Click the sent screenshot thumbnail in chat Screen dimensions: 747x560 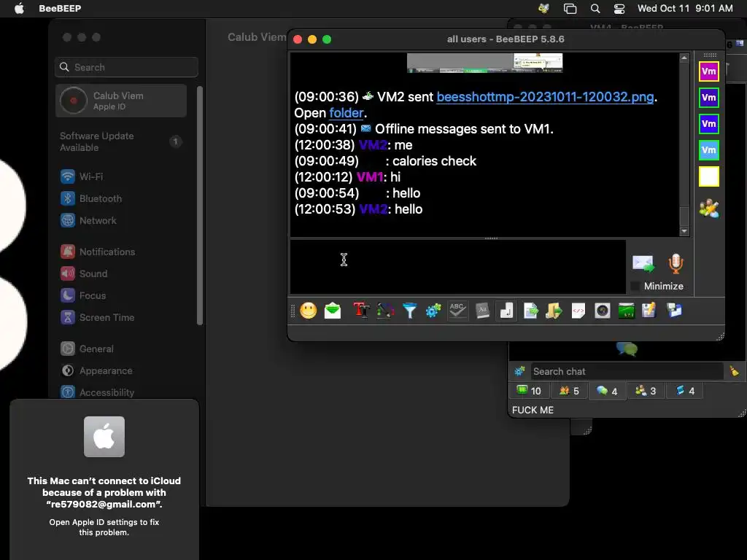point(484,63)
